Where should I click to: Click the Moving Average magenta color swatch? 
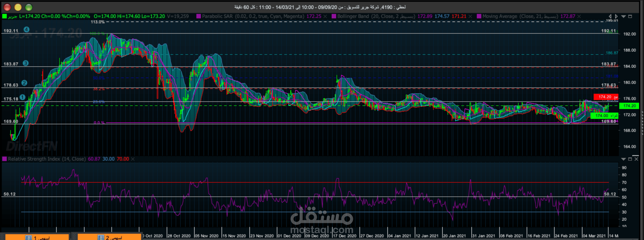[x=479, y=16]
